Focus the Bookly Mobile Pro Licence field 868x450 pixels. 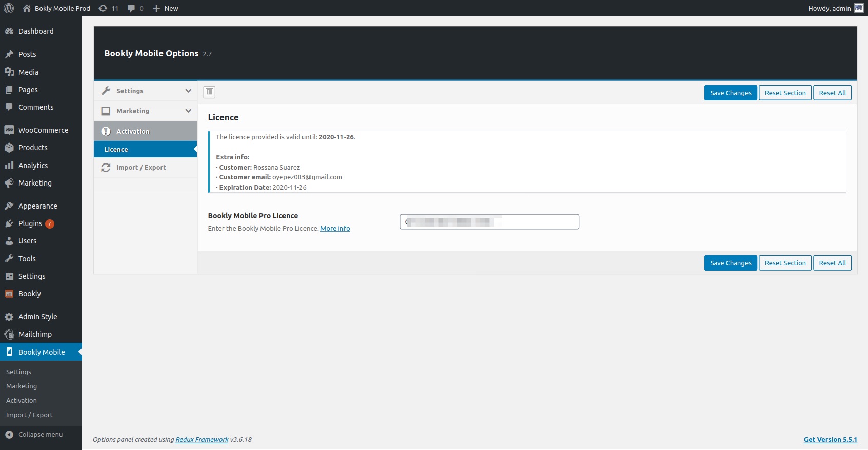point(490,222)
